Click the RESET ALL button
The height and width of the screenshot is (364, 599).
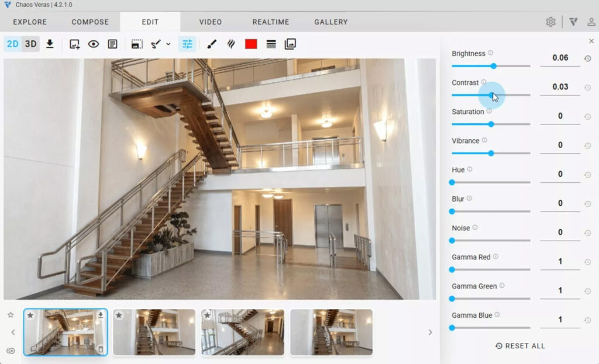click(x=519, y=345)
